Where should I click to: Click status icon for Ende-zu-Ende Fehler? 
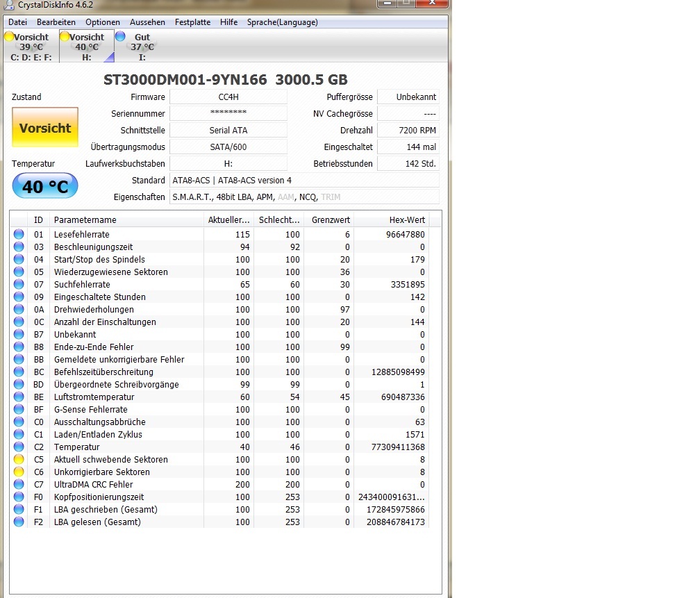(19, 347)
